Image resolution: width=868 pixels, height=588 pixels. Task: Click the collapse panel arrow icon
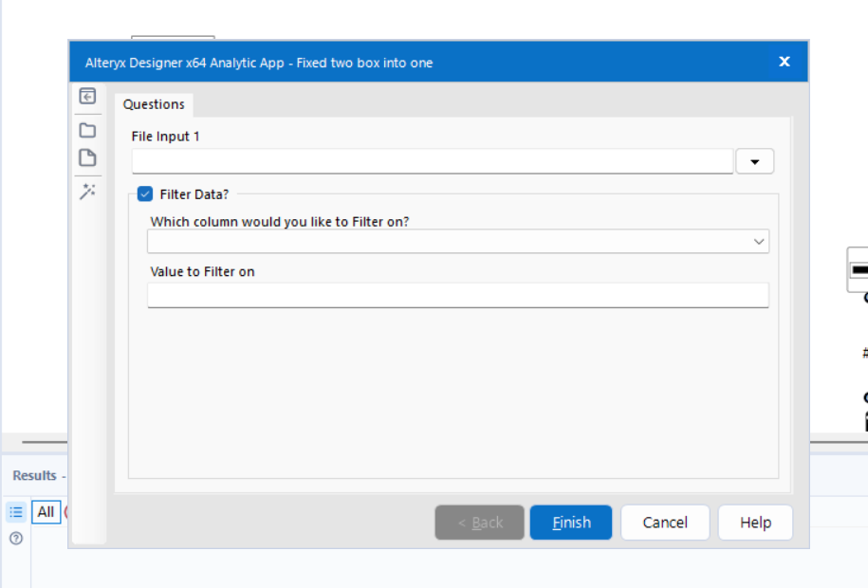point(87,96)
